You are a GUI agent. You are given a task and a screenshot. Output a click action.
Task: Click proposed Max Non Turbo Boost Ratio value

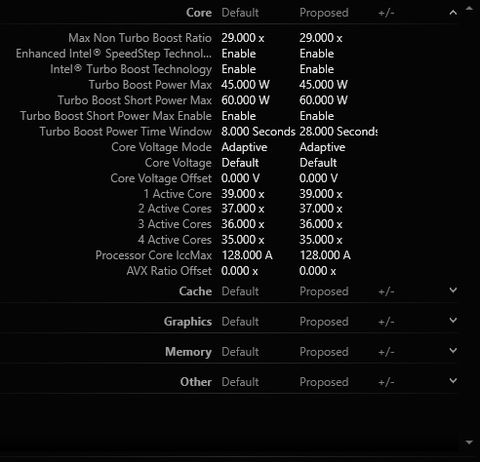pyautogui.click(x=321, y=38)
